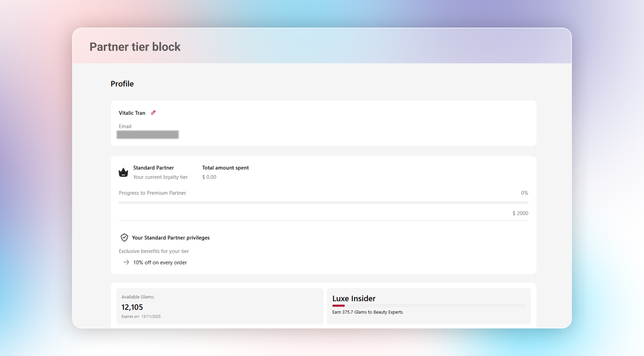Viewport: 644px width, 356px height.
Task: Click the pencil edit icon beside Vitalic Tran
Action: (x=153, y=113)
